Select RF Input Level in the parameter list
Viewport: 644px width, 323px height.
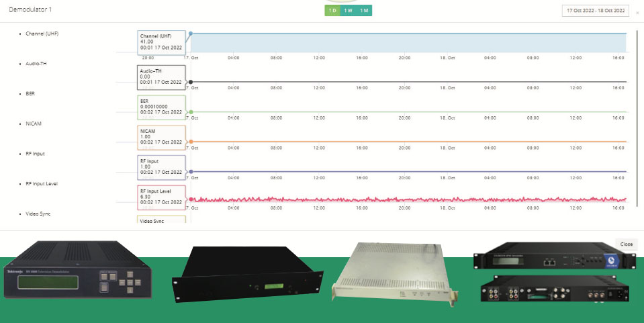[42, 183]
